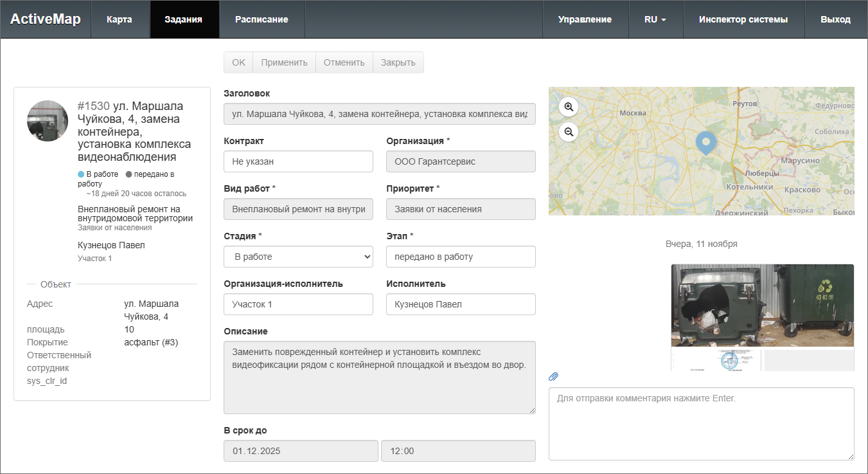Attach a file with paperclip icon
This screenshot has width=868, height=474.
(x=553, y=376)
